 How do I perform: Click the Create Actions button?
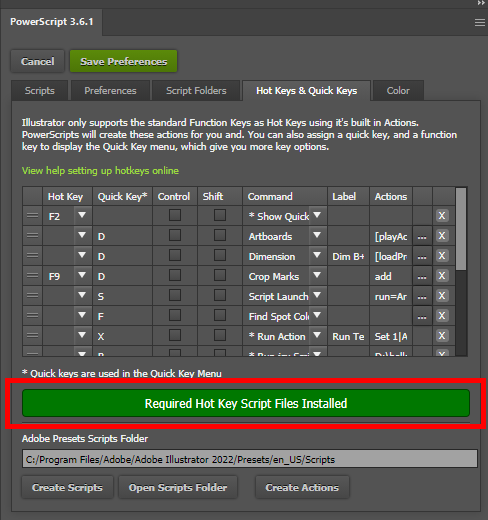pyautogui.click(x=302, y=487)
